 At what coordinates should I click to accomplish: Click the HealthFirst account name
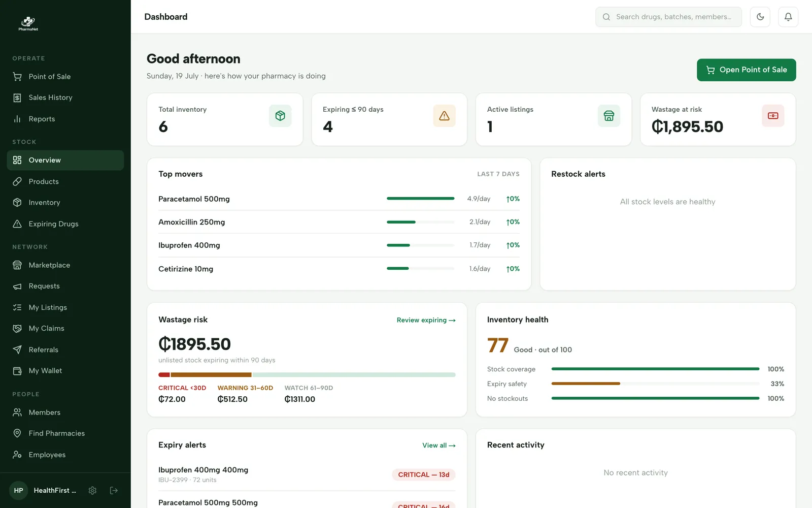click(55, 490)
